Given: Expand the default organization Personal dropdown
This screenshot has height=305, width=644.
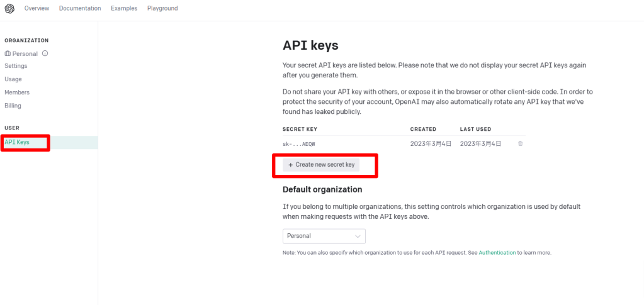Looking at the screenshot, I should click(x=324, y=236).
